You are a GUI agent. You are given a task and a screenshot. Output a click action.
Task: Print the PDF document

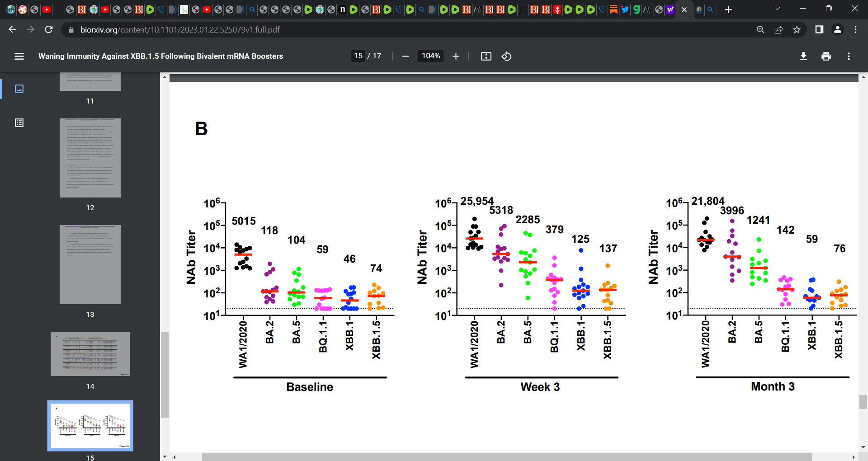coord(826,56)
